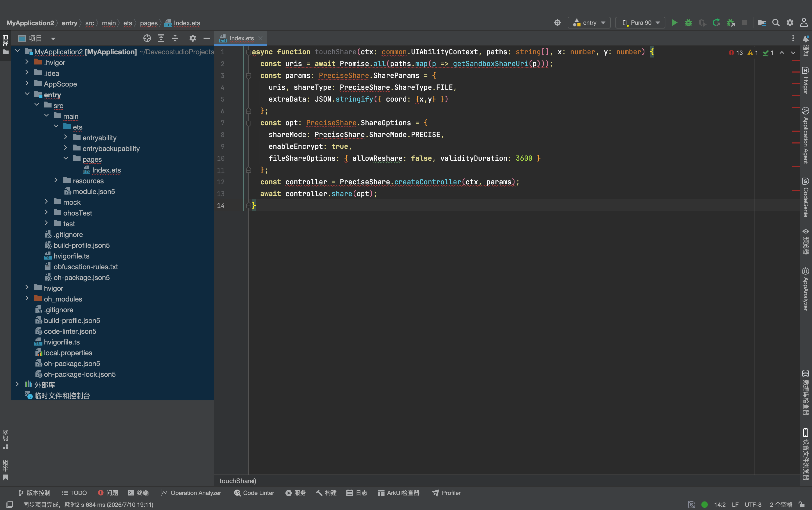This screenshot has width=812, height=510.
Task: Open the Hvigor tool window
Action: click(x=806, y=80)
